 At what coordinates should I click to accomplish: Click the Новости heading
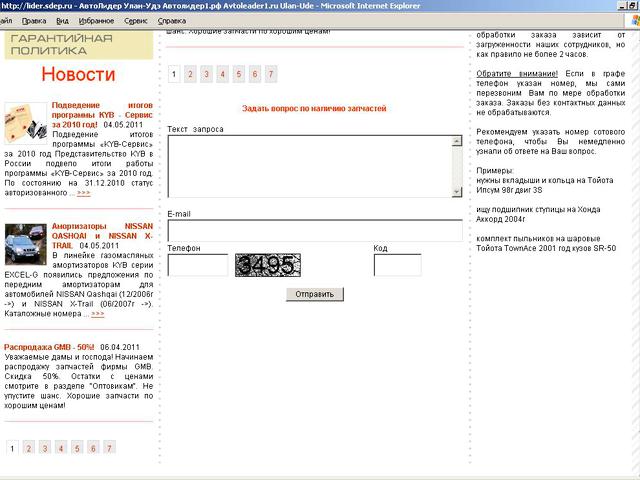click(78, 74)
